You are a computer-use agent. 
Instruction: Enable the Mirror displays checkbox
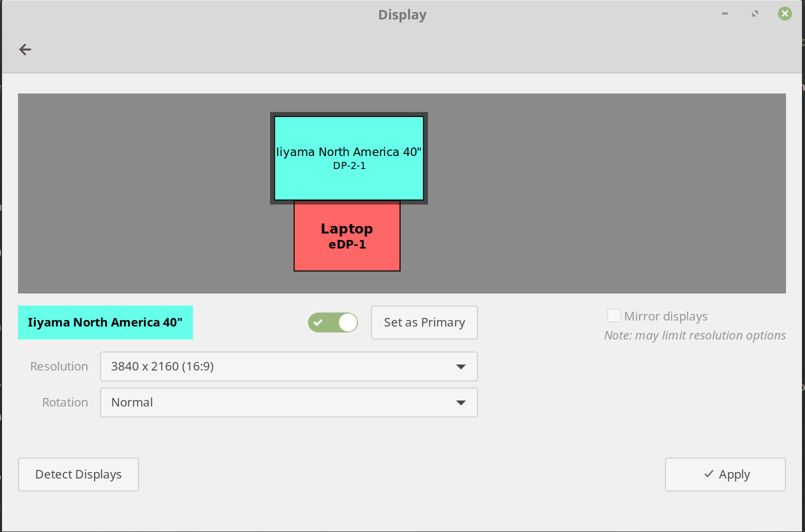614,315
